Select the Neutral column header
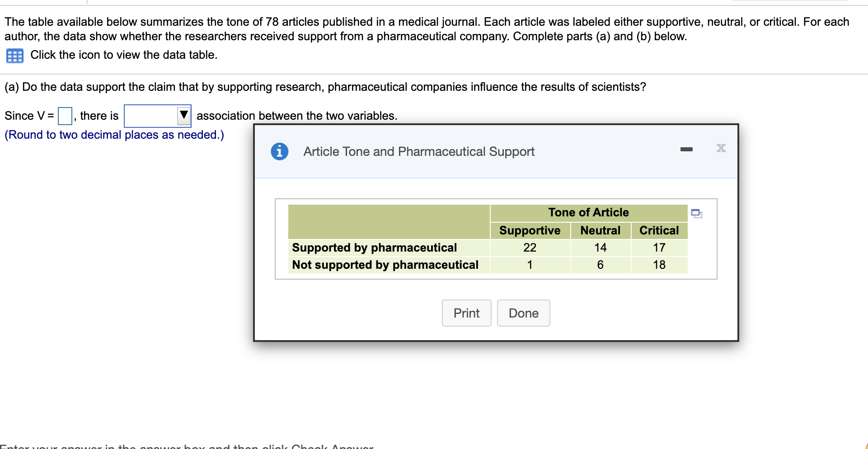The width and height of the screenshot is (868, 449). 600,230
